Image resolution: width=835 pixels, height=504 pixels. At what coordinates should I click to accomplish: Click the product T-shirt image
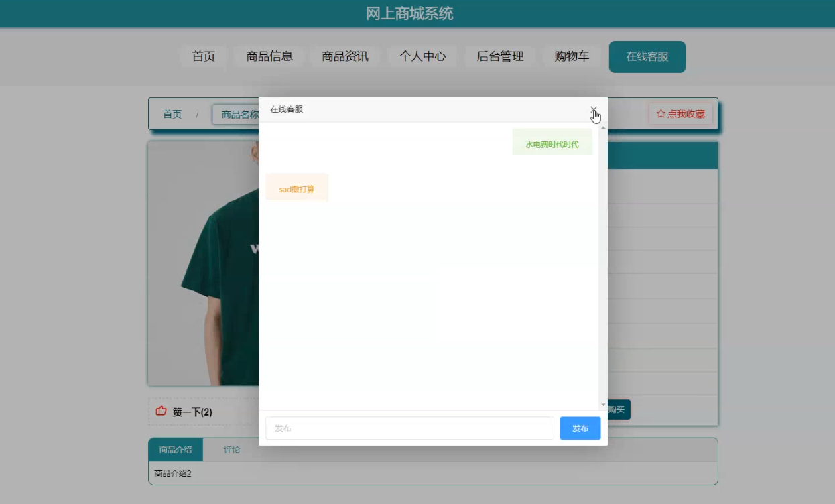tap(203, 263)
